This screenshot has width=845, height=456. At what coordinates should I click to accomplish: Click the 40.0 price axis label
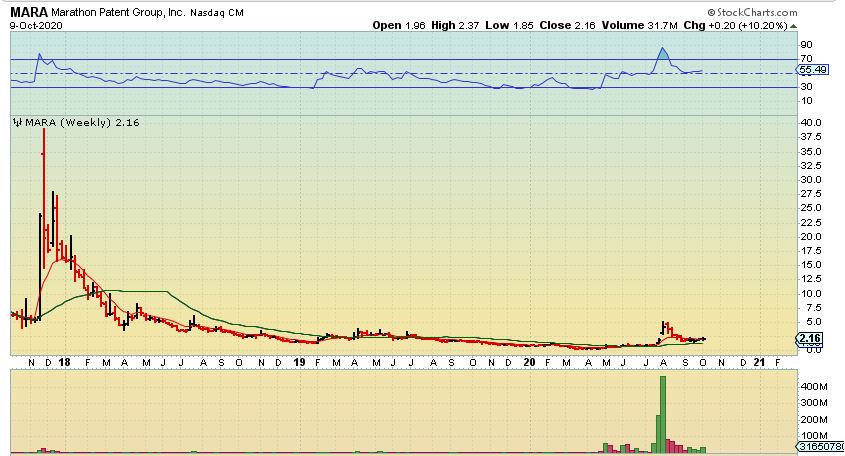(x=811, y=122)
